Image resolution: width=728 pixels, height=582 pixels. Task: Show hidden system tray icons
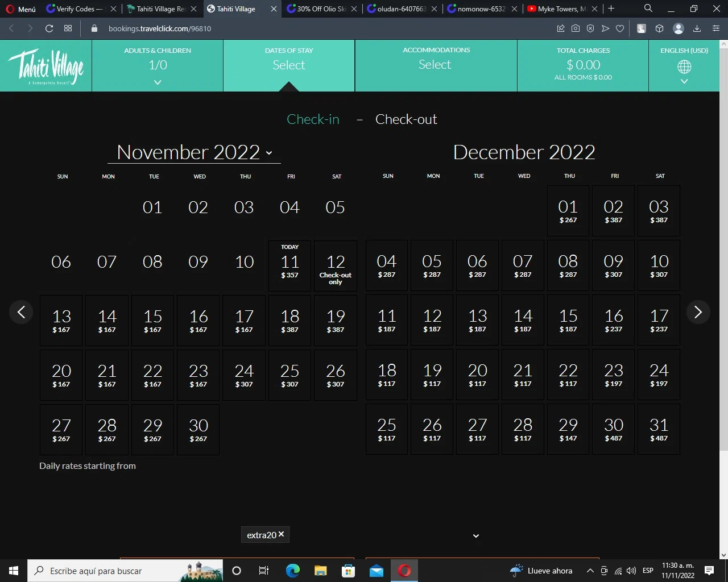pyautogui.click(x=590, y=571)
